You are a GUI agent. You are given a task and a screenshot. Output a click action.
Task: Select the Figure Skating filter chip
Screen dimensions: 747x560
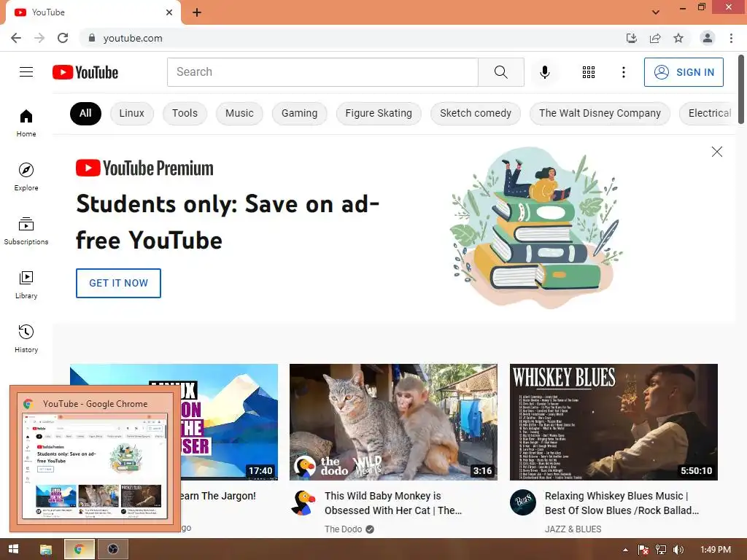(x=379, y=113)
